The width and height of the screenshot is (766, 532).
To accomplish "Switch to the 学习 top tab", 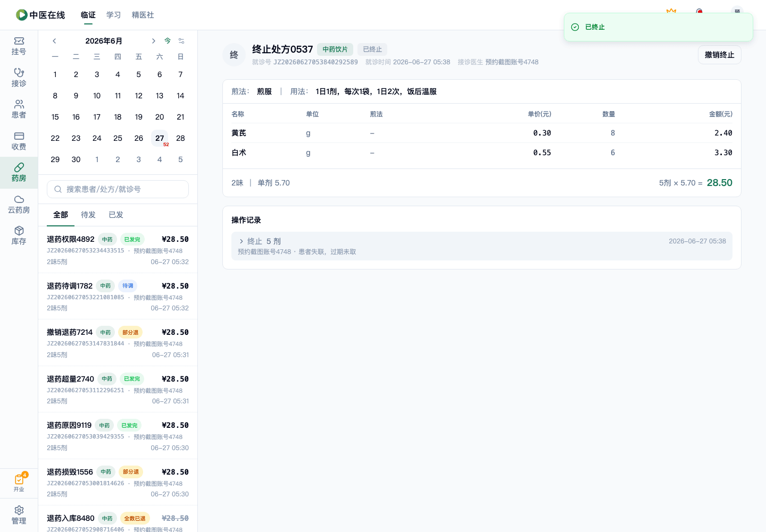I will (114, 15).
